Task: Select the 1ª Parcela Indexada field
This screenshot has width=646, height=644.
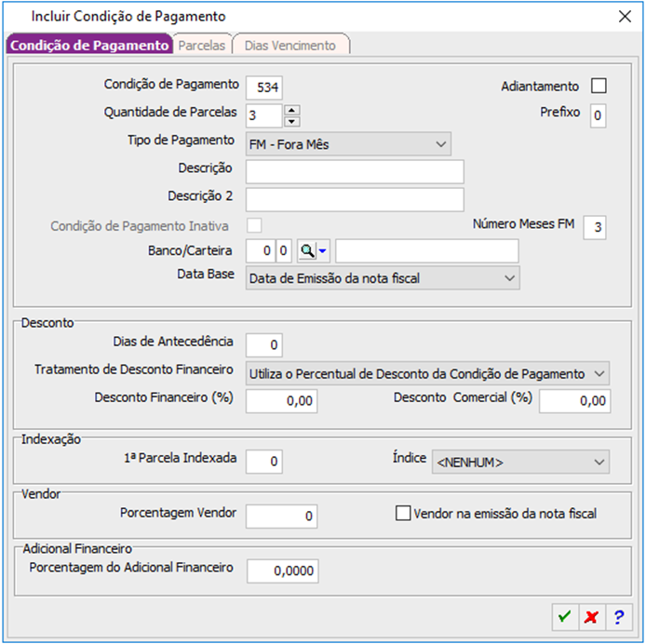Action: 264,462
